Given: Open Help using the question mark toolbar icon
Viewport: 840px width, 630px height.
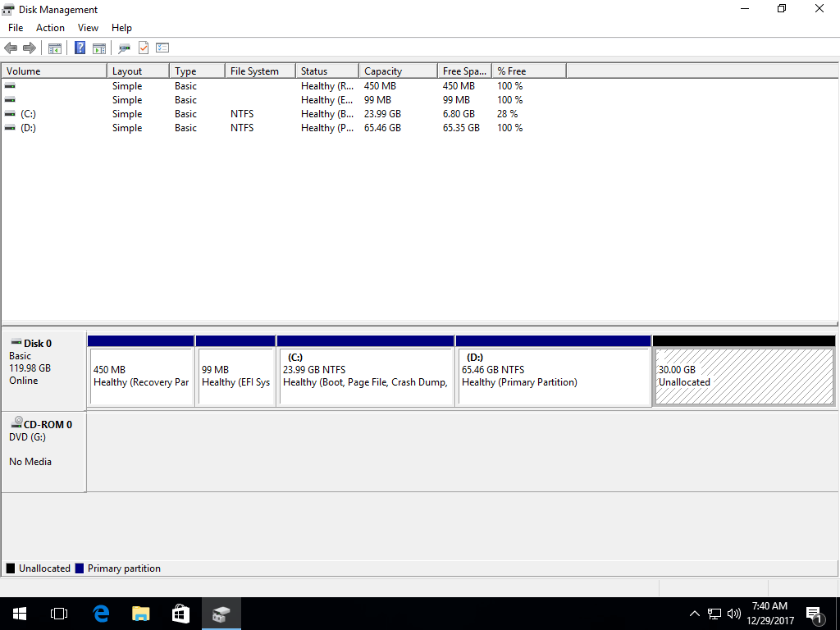Looking at the screenshot, I should [80, 47].
